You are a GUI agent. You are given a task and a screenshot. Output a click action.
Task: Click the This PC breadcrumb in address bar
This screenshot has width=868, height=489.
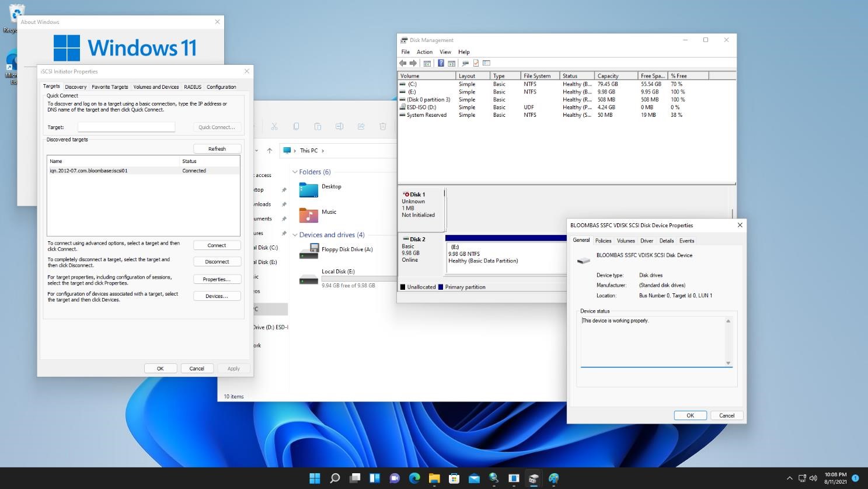coord(309,151)
